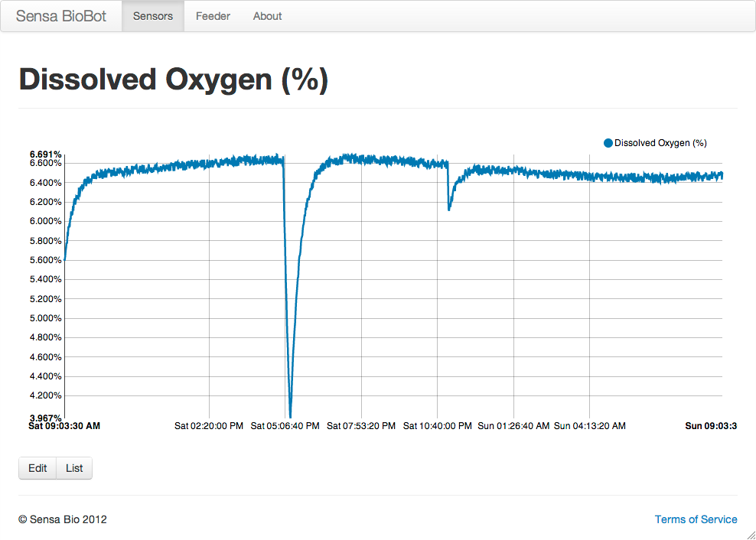This screenshot has width=756, height=540.
Task: Click the 5.200% y-axis label
Action: pos(46,299)
